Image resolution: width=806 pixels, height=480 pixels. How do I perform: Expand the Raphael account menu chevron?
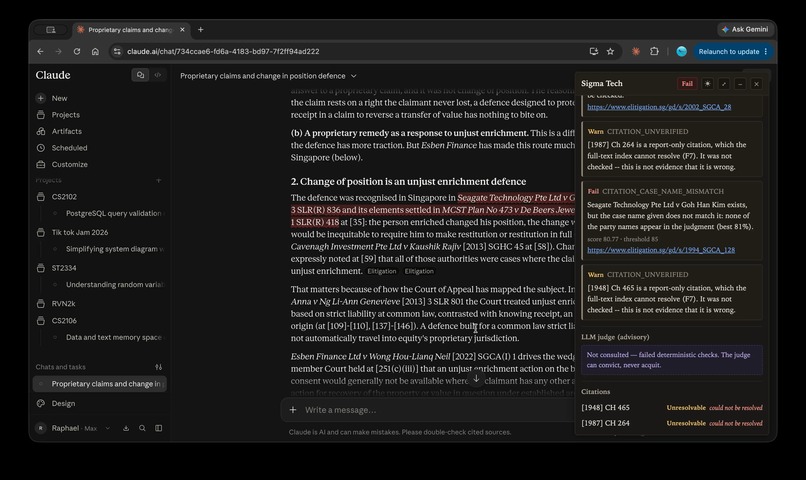point(107,428)
